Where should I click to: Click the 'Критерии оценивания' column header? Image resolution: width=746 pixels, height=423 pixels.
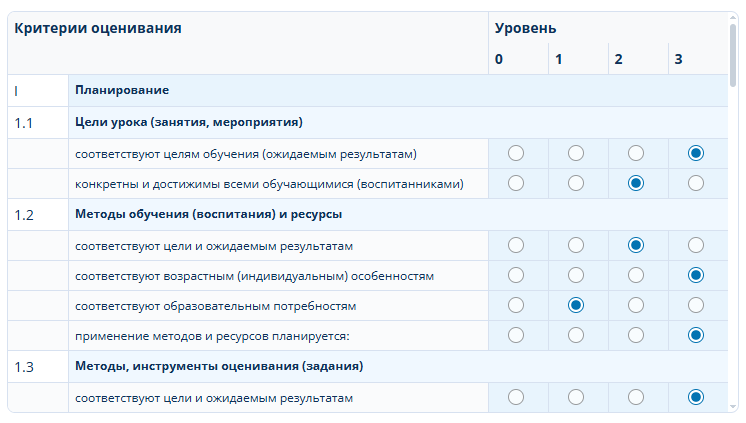(97, 28)
